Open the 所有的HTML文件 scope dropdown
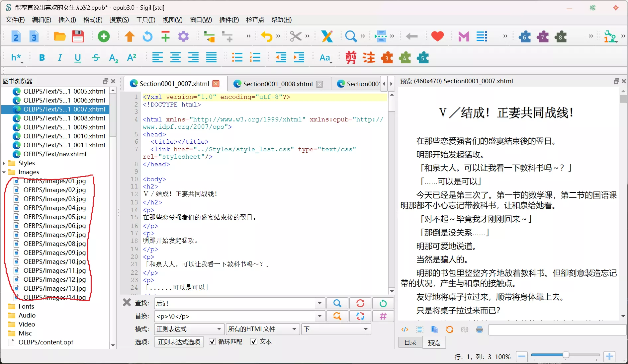The height and width of the screenshot is (364, 628). pos(262,329)
